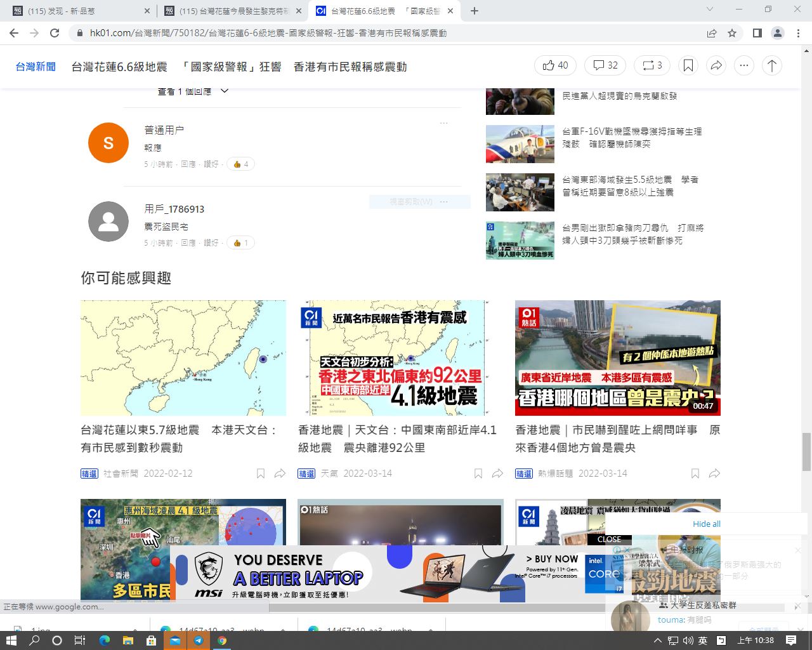Viewport: 812px width, 650px height.
Task: Share the 熱爆話題 2022-03-14 article
Action: tap(714, 474)
